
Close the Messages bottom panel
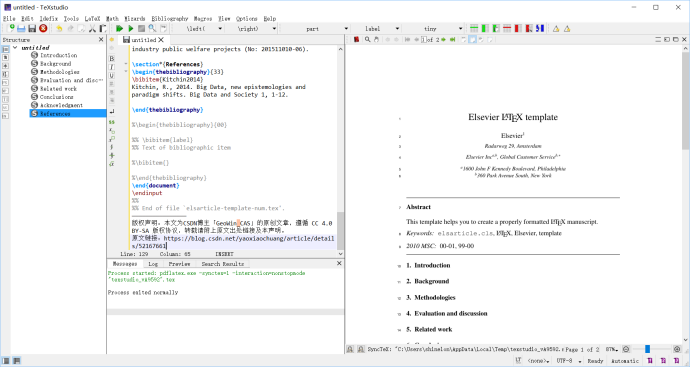click(x=339, y=263)
